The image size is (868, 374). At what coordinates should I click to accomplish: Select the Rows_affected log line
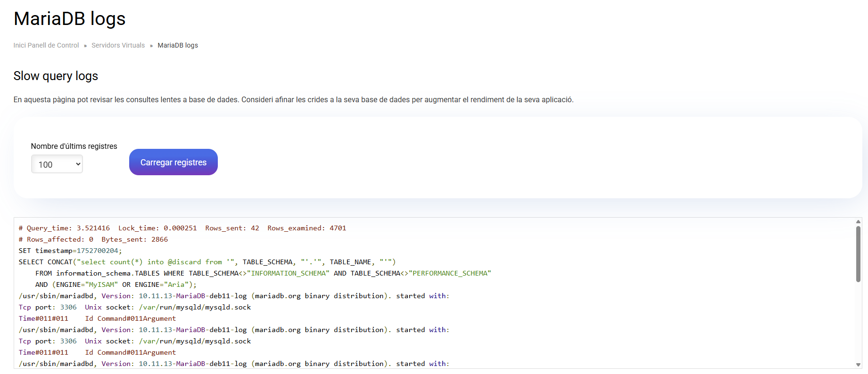pos(93,239)
